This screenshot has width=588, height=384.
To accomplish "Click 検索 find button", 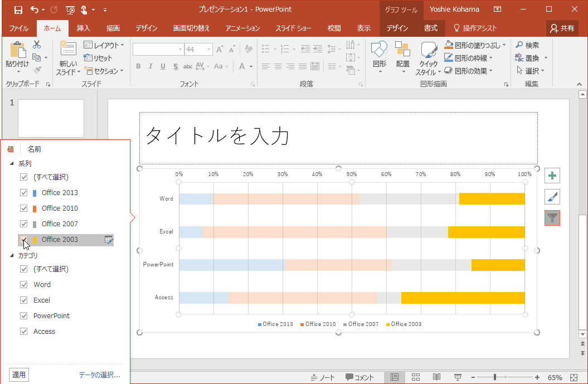I will [x=527, y=45].
